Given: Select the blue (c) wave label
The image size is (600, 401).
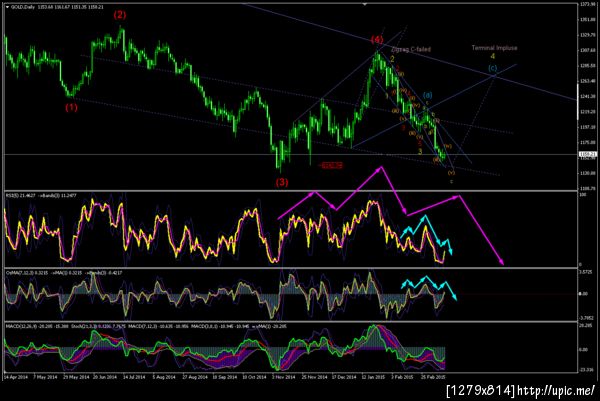Looking at the screenshot, I should pyautogui.click(x=492, y=68).
